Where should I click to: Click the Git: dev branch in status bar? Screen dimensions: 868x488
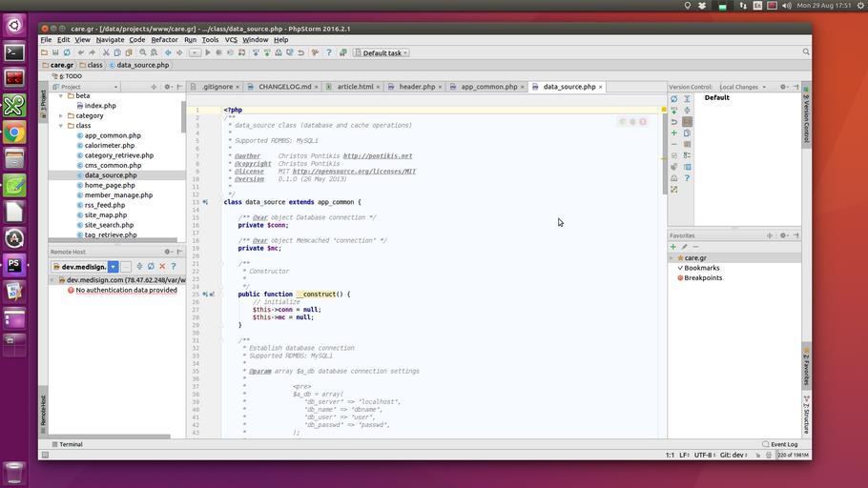734,456
